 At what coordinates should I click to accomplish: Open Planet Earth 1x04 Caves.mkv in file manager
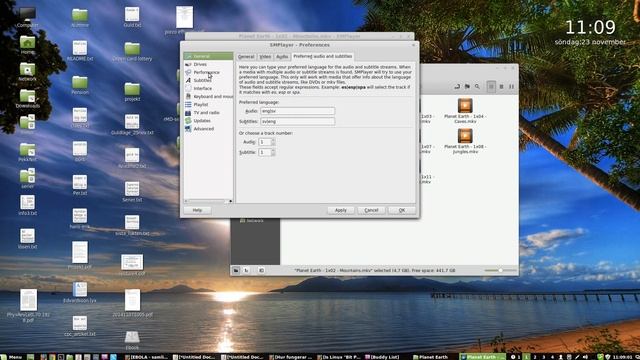(x=465, y=111)
